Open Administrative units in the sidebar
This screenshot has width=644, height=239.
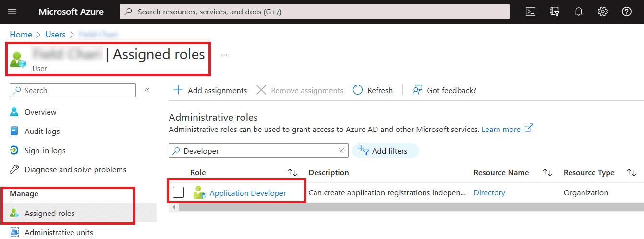[59, 232]
